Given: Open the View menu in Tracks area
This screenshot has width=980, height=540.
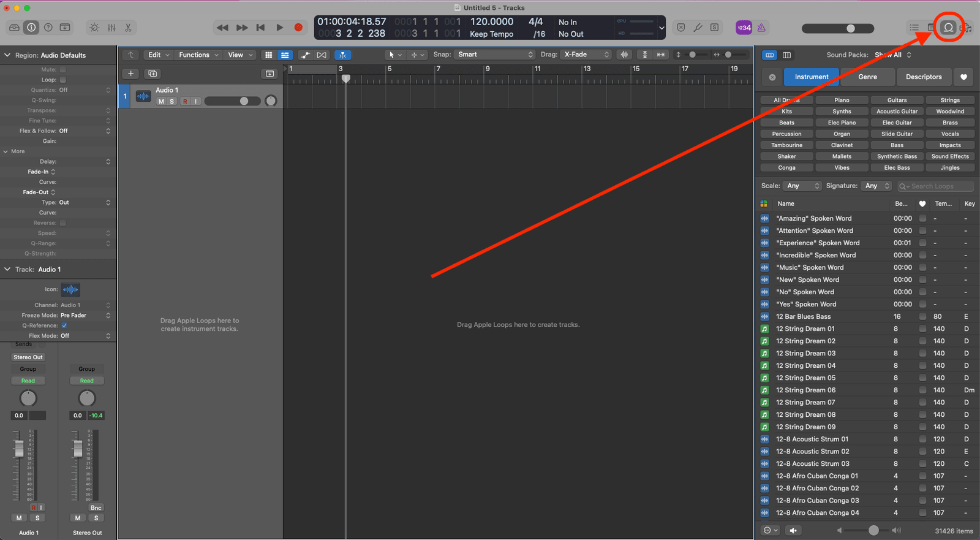Looking at the screenshot, I should (x=239, y=55).
